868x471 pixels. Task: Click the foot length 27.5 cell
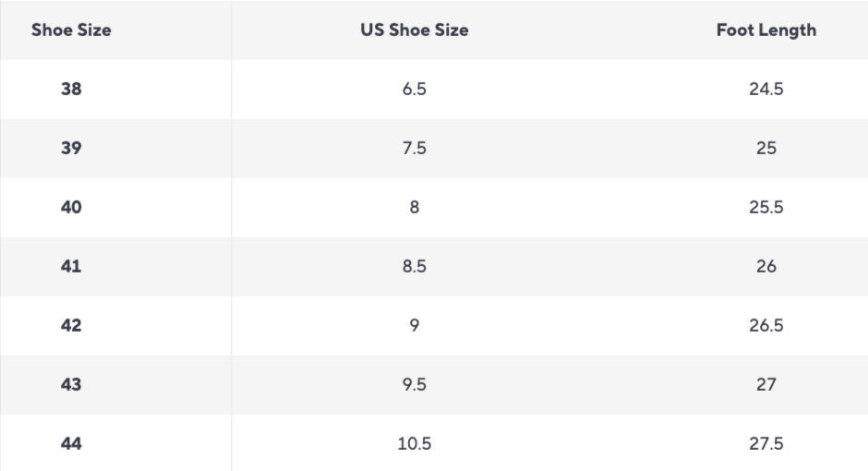coord(766,444)
